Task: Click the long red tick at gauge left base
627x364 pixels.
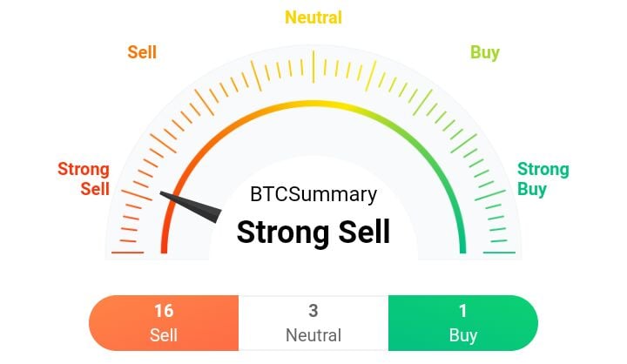Action: [127, 253]
